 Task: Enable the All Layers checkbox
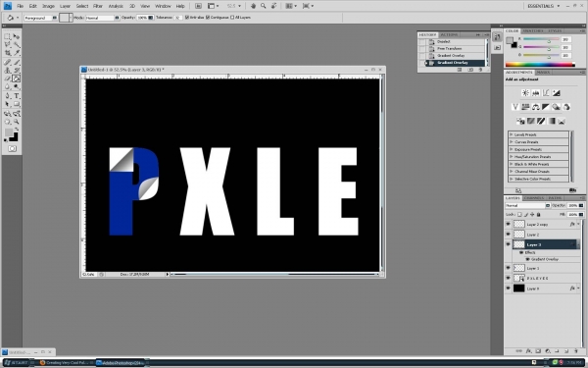pos(232,18)
